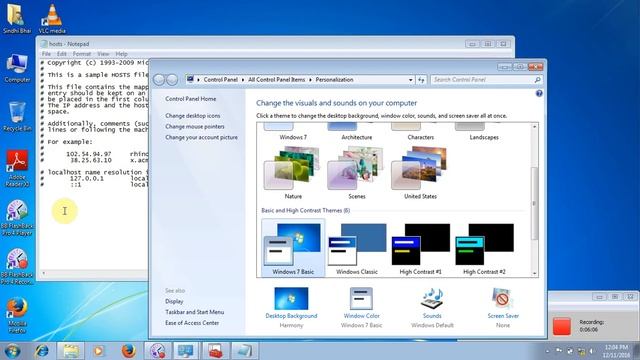Open Ease of Access Center link
The height and width of the screenshot is (360, 640).
192,322
